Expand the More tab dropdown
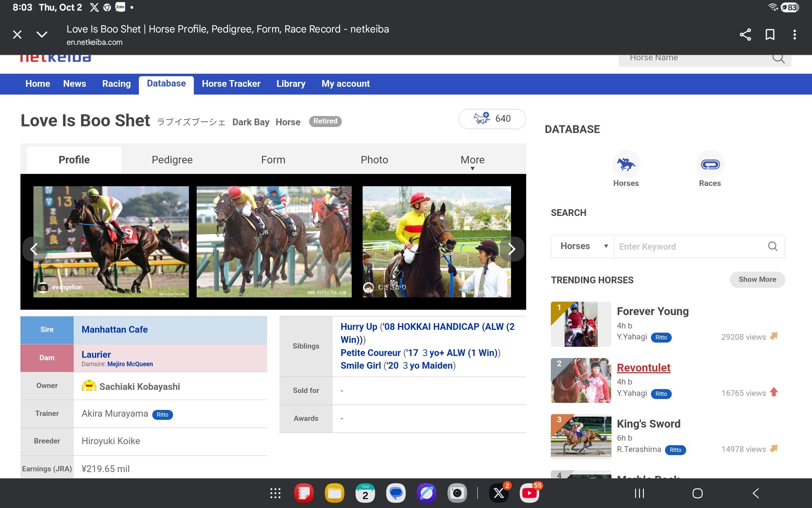 click(x=472, y=160)
